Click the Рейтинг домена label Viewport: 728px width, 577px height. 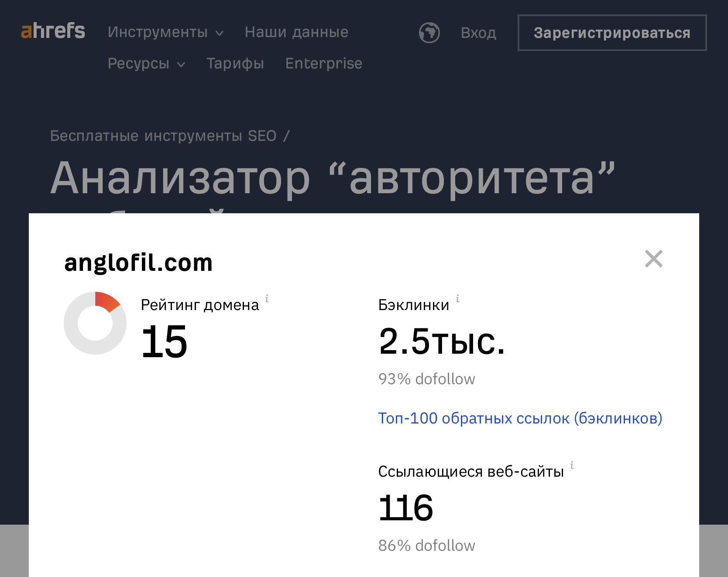[x=200, y=305]
